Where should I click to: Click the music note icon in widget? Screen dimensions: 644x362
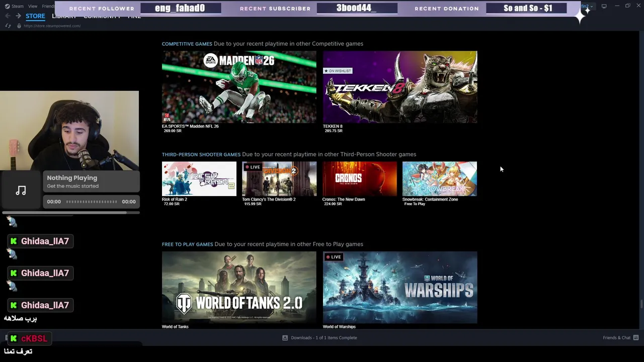[21, 191]
